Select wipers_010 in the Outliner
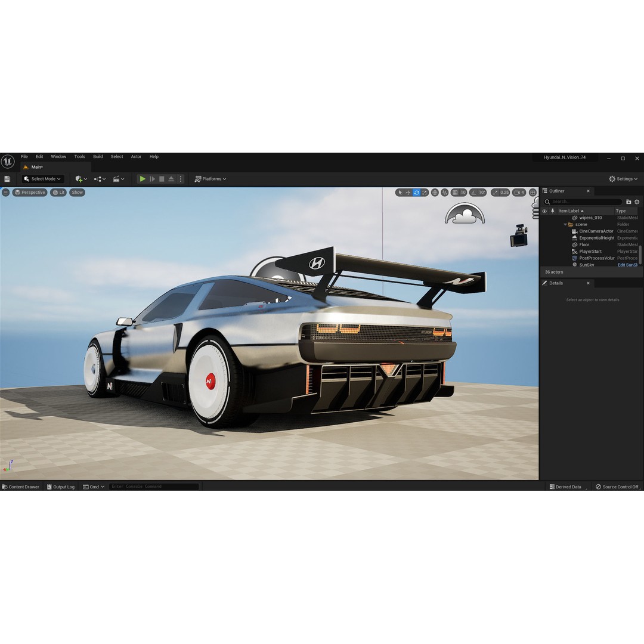This screenshot has width=644, height=644. [x=589, y=218]
